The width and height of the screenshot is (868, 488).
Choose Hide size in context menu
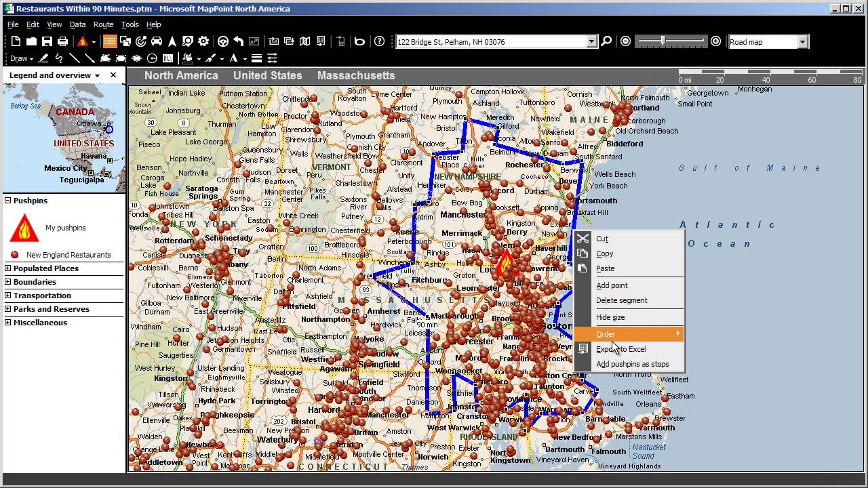pos(629,317)
